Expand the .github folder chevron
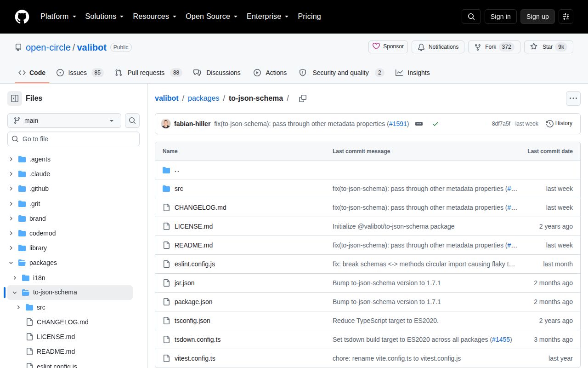The height and width of the screenshot is (368, 588). [11, 189]
